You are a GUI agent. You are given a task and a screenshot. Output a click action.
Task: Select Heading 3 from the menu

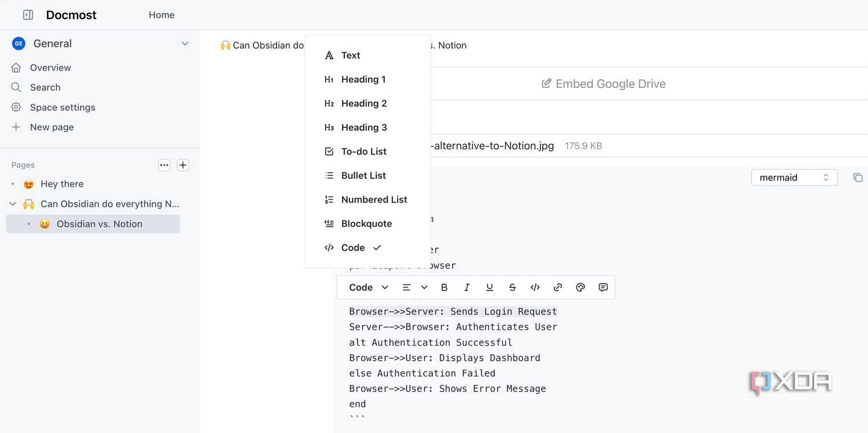(367, 127)
